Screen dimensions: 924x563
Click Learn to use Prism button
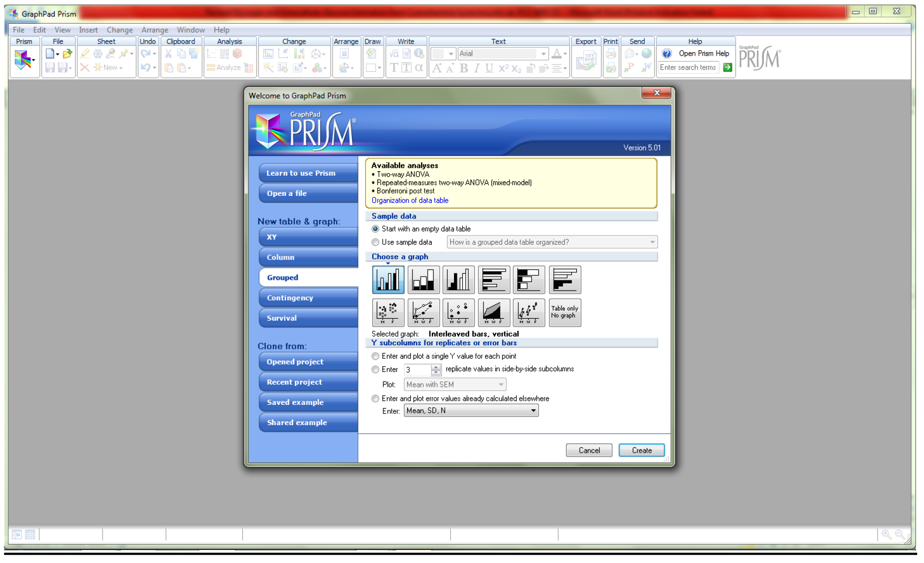(x=308, y=173)
